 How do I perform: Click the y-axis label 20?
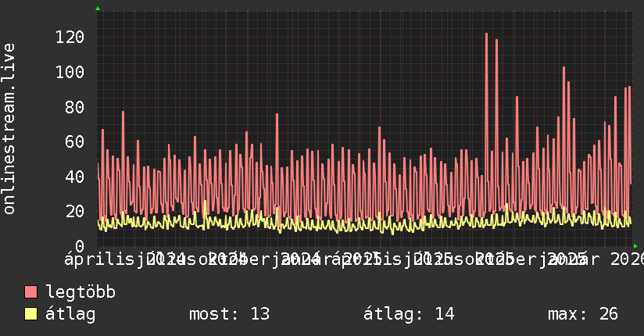pyautogui.click(x=75, y=212)
